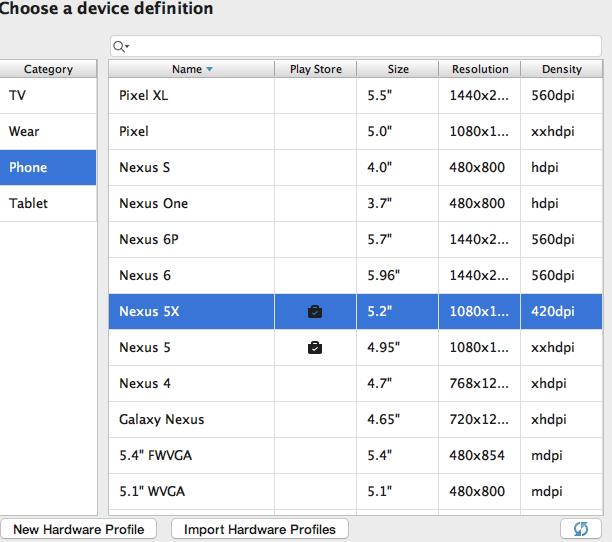Screen dimensions: 612x542
Task: Select the Nexus One device
Action: (153, 203)
